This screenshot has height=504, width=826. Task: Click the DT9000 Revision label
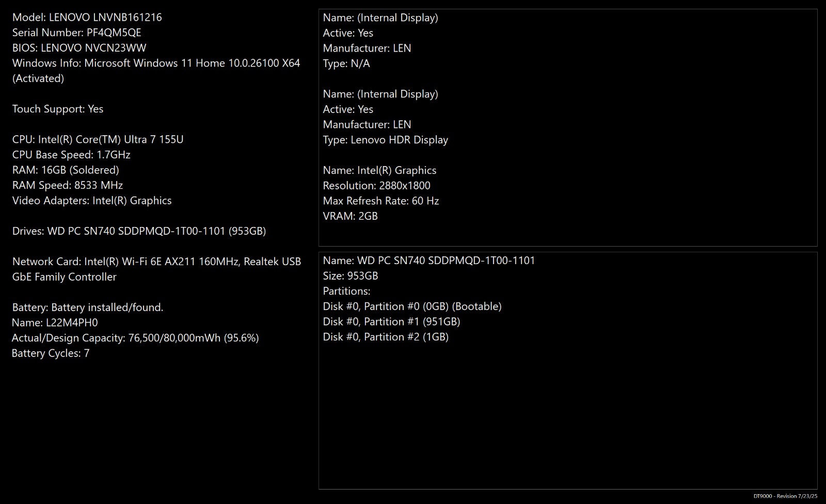click(x=785, y=496)
